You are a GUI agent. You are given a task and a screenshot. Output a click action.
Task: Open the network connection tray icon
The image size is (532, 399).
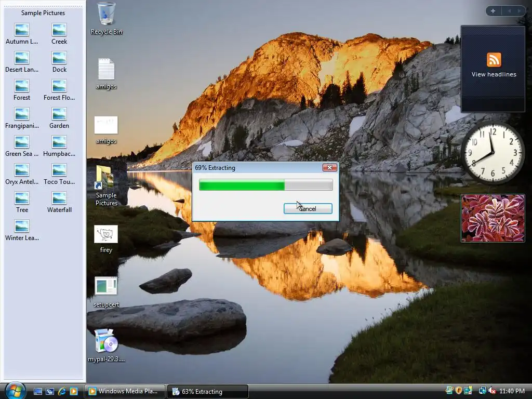[x=482, y=391]
